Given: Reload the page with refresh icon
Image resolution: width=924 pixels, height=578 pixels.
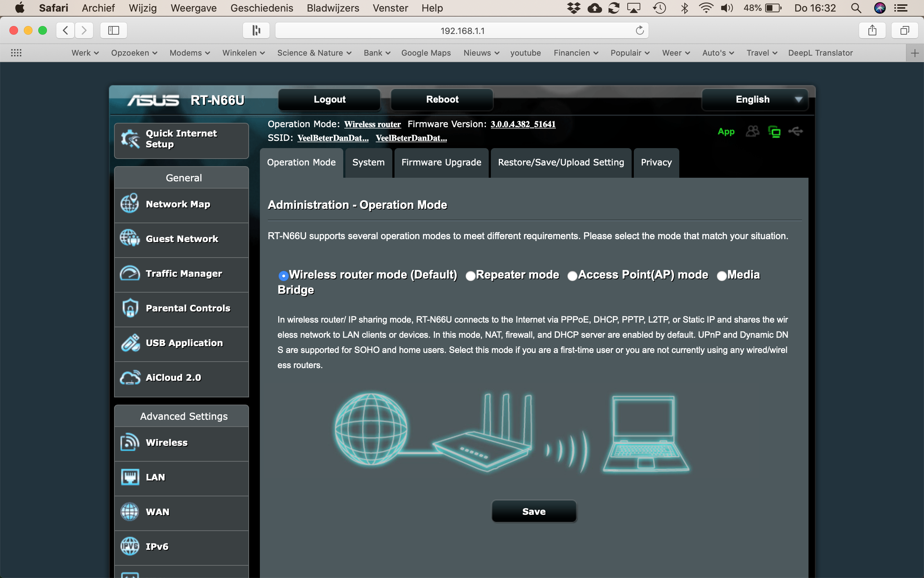Looking at the screenshot, I should pyautogui.click(x=640, y=31).
